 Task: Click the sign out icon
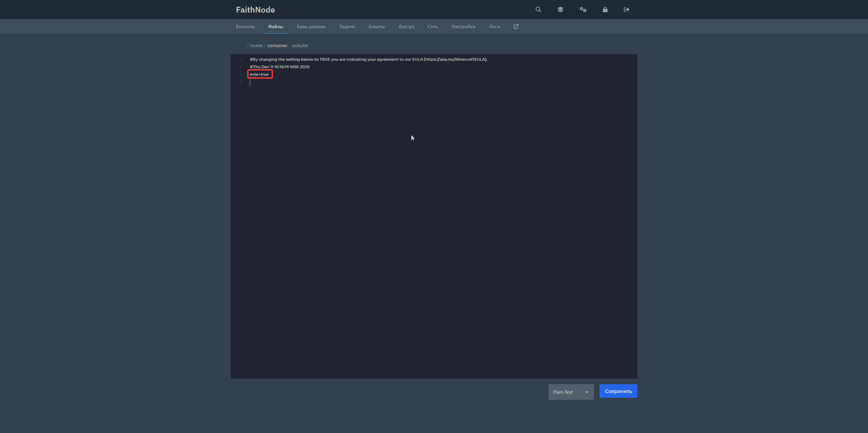coord(626,9)
